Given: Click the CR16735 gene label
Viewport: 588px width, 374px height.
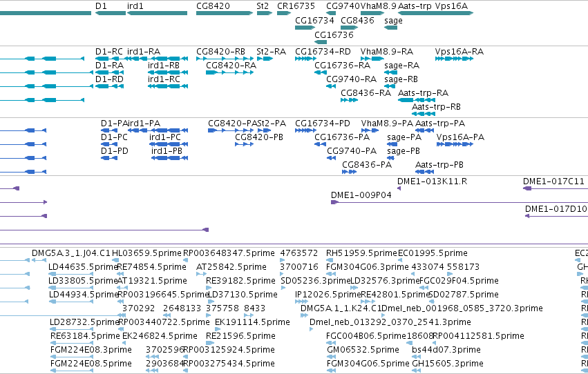Looking at the screenshot, I should [296, 6].
